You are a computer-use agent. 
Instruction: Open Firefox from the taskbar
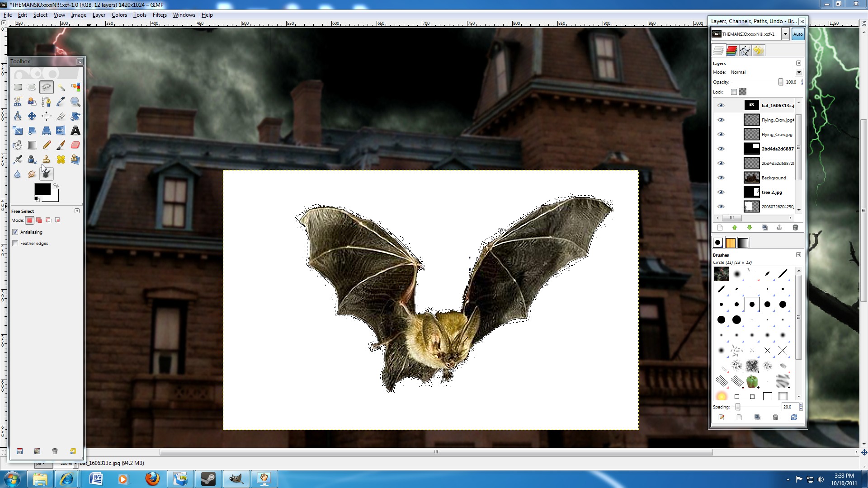point(152,479)
